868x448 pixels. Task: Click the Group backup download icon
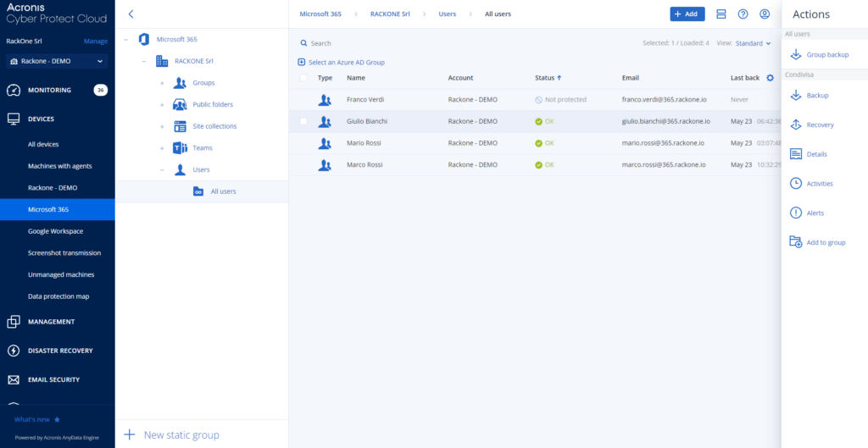tap(795, 55)
